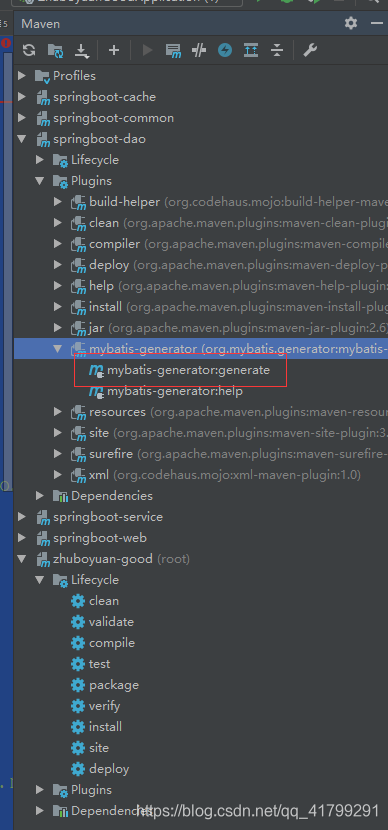Expand springboot-cache module

(22, 97)
